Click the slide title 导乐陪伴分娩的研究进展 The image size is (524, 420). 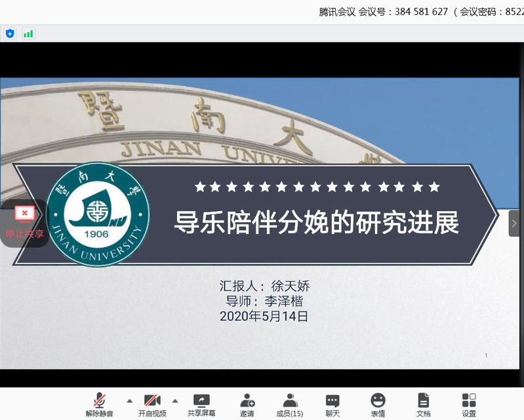(316, 223)
